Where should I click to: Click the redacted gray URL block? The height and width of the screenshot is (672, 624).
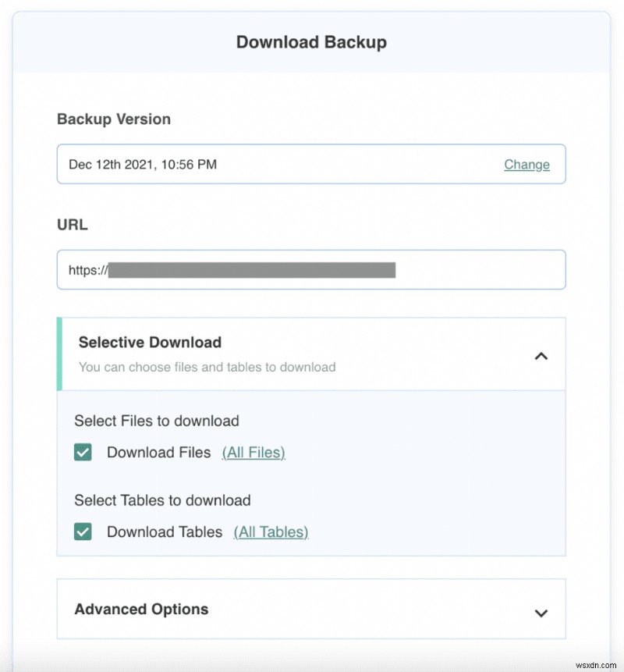pyautogui.click(x=252, y=270)
